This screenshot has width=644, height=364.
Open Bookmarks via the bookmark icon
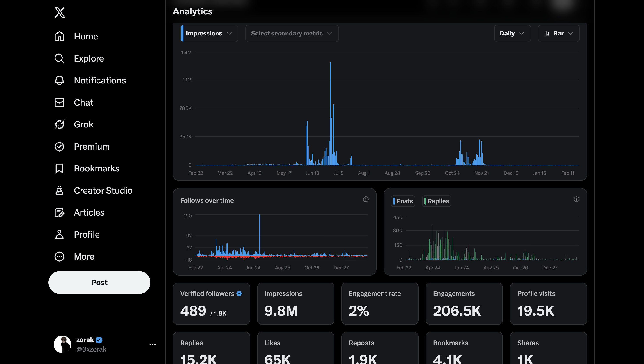click(x=59, y=168)
